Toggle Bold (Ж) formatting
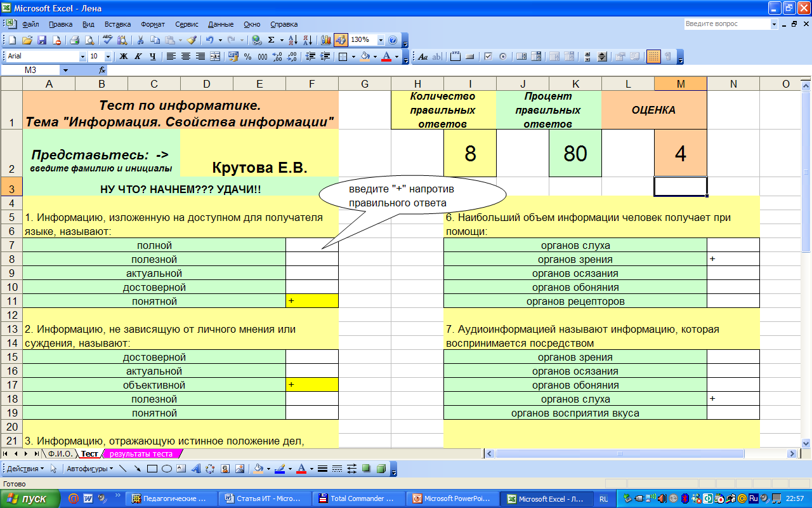The image size is (812, 508). point(124,57)
